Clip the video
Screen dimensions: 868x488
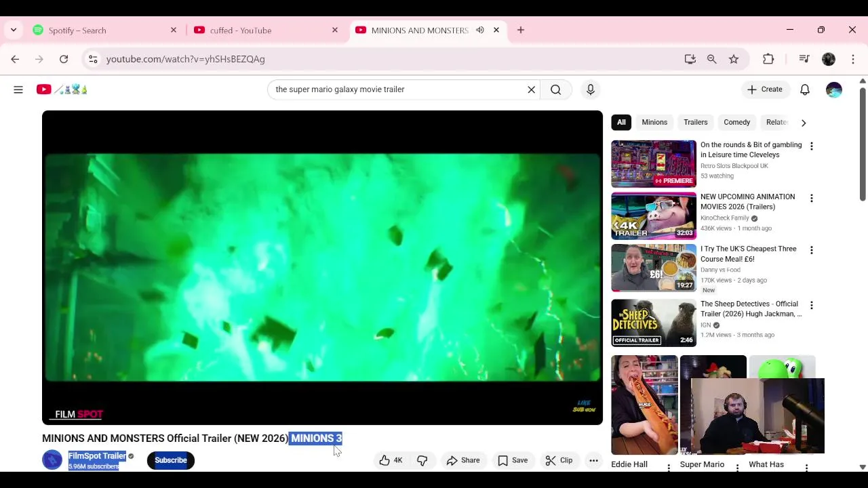coord(559,460)
